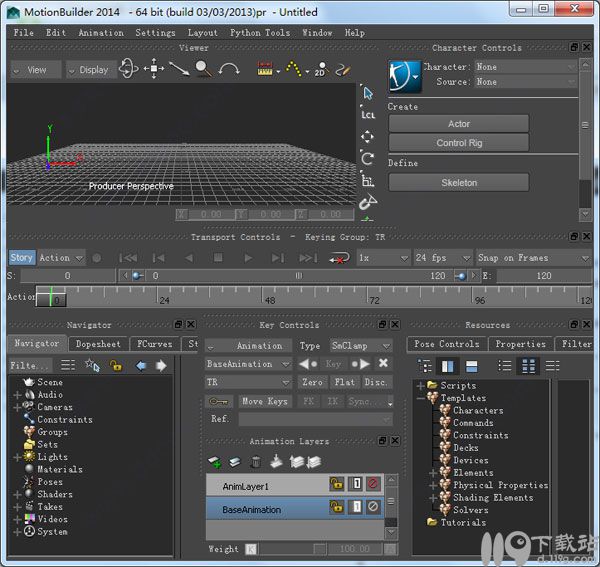Expand the Cameras node in Navigator
This screenshot has height=567, width=600.
click(17, 407)
